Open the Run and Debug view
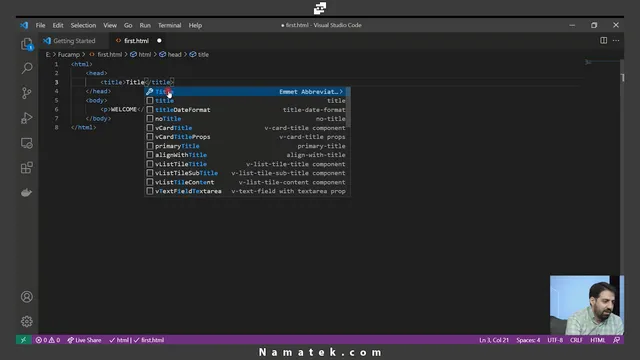Screen dimensions: 640x360 [27, 118]
